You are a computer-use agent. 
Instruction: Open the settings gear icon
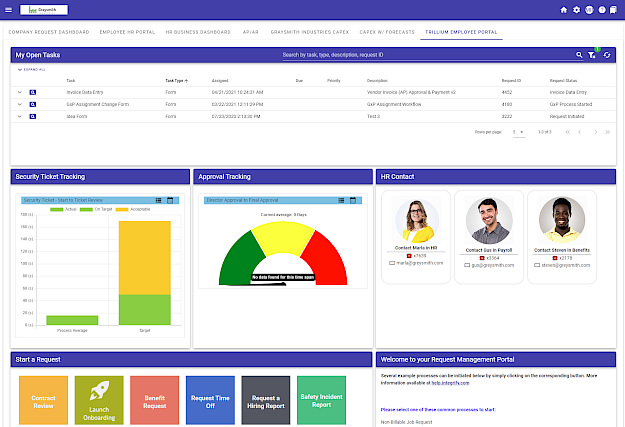(x=576, y=9)
